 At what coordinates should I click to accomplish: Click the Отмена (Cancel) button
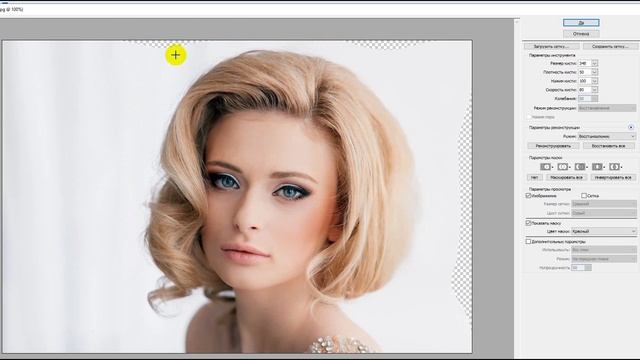tap(581, 33)
